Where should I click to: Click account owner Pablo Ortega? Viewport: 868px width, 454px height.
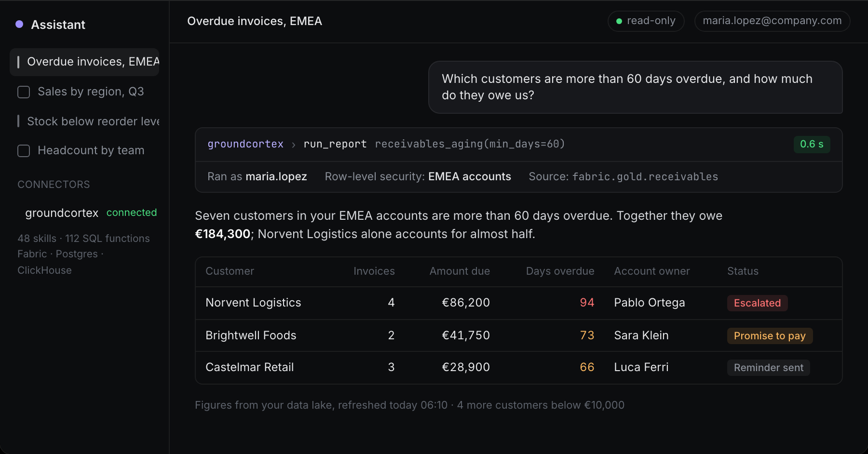[x=649, y=303]
